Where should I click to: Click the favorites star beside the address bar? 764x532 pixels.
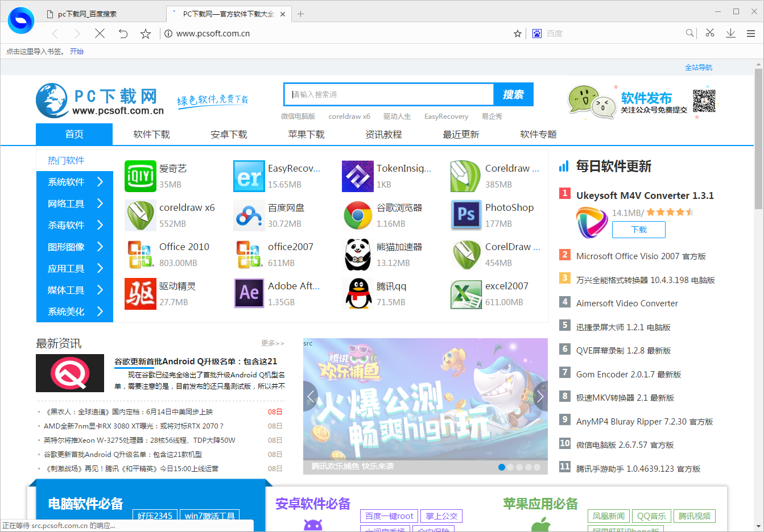tap(146, 34)
